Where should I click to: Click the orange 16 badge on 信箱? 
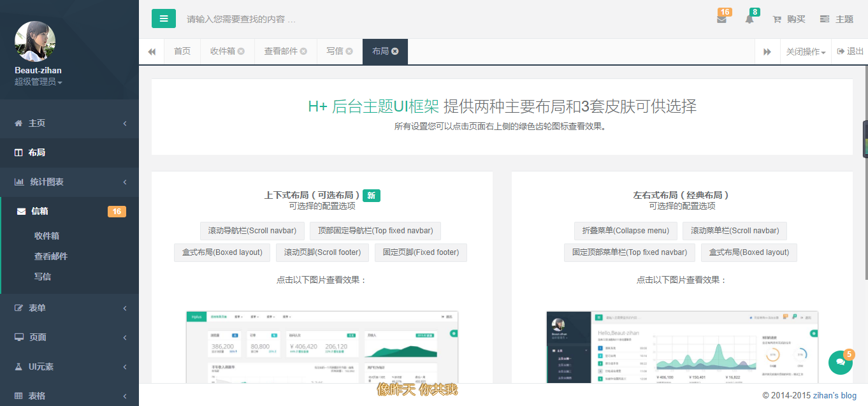coord(117,212)
